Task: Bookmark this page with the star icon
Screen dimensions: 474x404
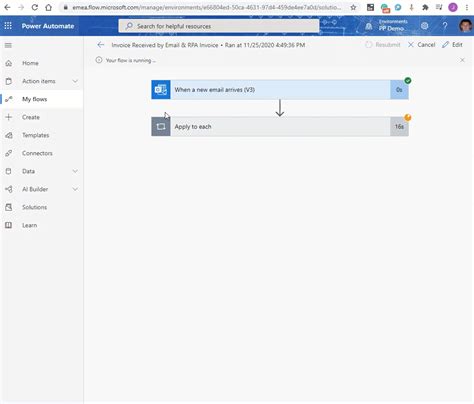Action: pyautogui.click(x=353, y=7)
